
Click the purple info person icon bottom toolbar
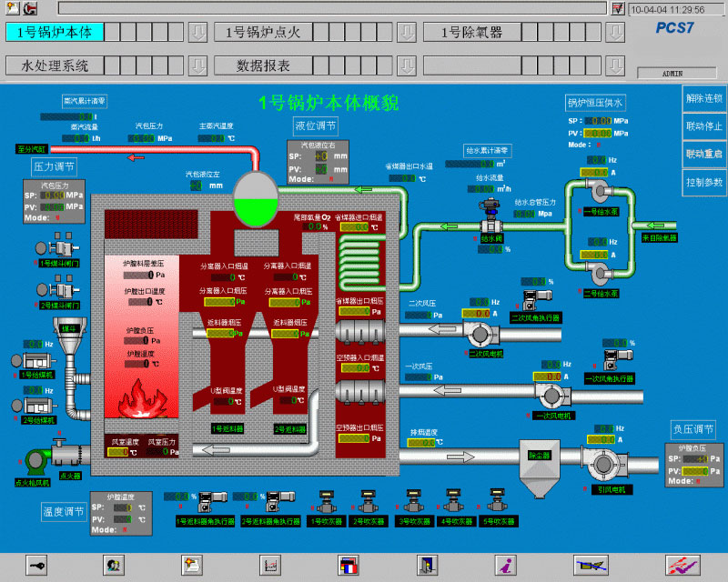505,564
